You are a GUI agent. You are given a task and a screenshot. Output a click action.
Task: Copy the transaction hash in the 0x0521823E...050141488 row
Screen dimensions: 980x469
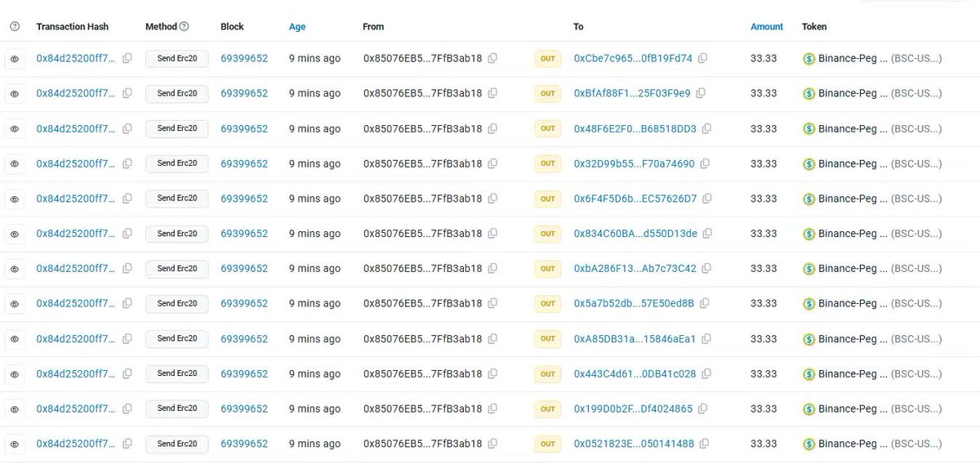127,444
